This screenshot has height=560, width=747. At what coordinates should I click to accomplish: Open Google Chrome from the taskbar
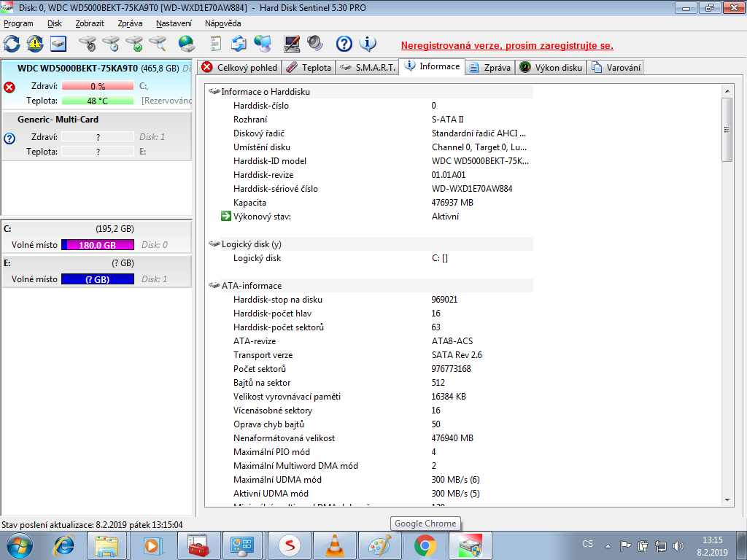[x=425, y=545]
